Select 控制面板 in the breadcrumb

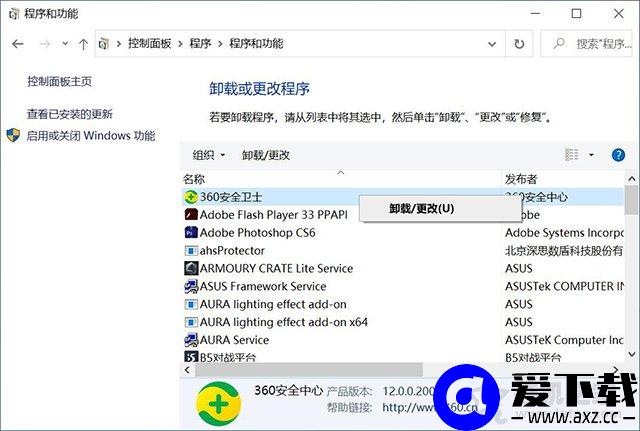coord(149,43)
